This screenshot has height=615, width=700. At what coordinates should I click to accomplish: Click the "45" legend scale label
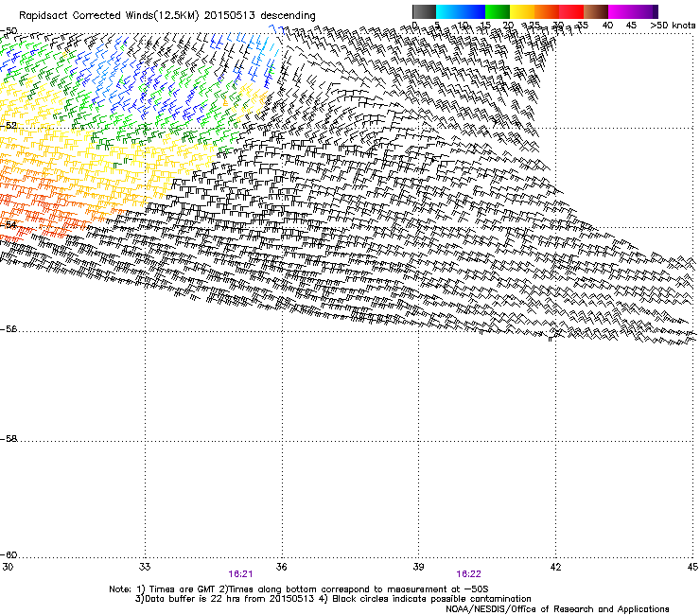[631, 25]
